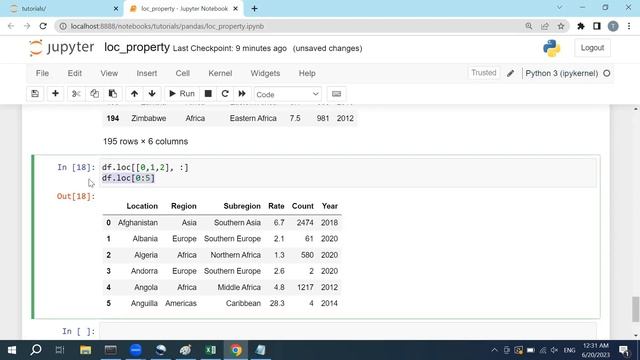Click the Anguilla table cell
The image size is (640, 360).
tap(144, 303)
